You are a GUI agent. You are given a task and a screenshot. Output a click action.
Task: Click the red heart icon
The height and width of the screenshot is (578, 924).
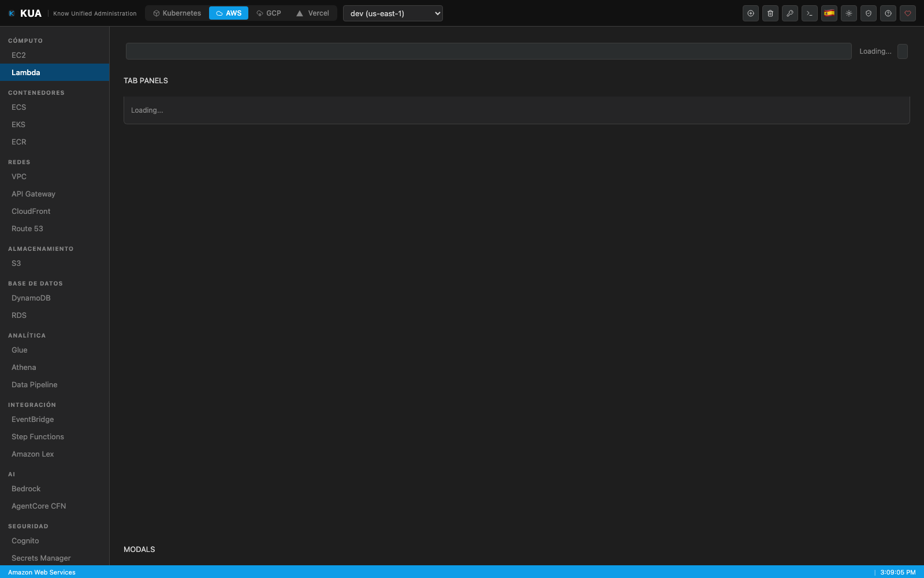pos(908,13)
